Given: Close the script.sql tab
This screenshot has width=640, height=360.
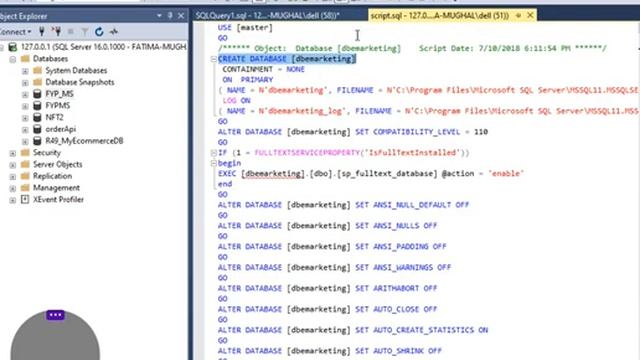Looking at the screenshot, I should (530, 16).
